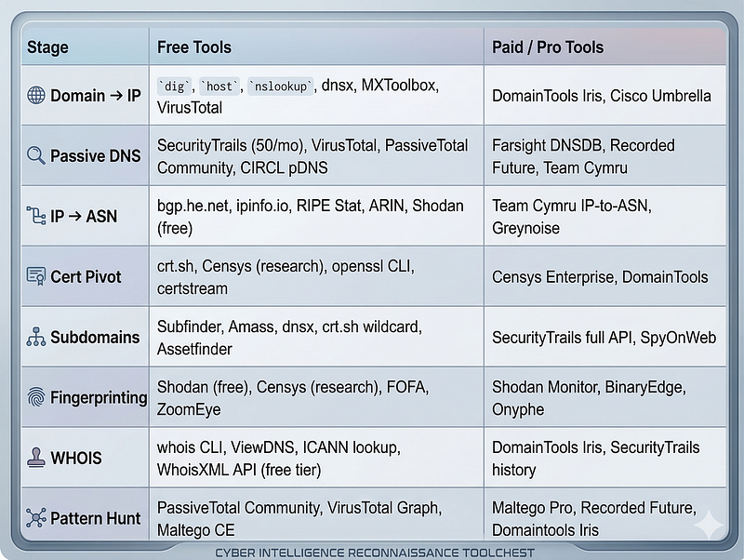Click VirusTotal Graph text
Image resolution: width=744 pixels, height=560 pixels.
pyautogui.click(x=382, y=508)
